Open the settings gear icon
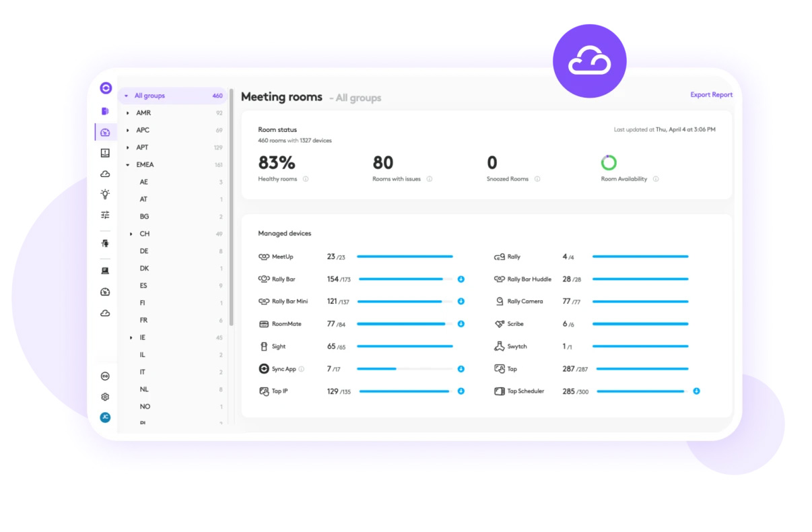The width and height of the screenshot is (812, 532). pos(105,397)
